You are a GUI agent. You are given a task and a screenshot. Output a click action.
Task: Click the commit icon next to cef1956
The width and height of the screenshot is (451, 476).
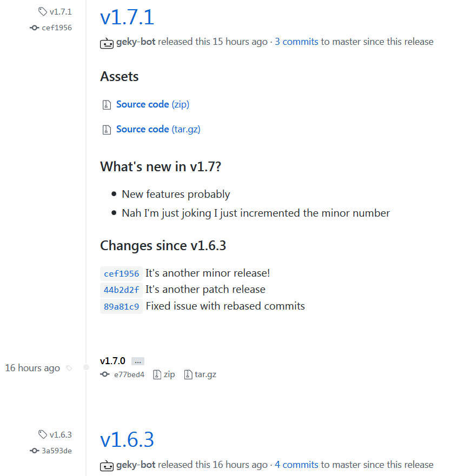click(x=34, y=28)
